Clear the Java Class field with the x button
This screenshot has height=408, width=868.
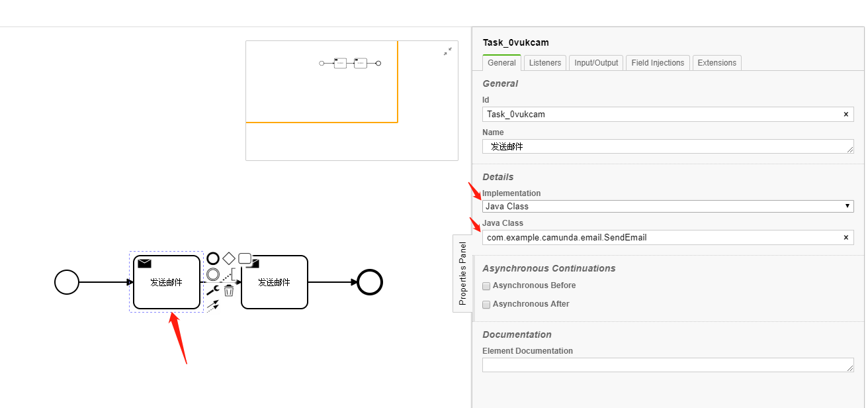point(846,237)
